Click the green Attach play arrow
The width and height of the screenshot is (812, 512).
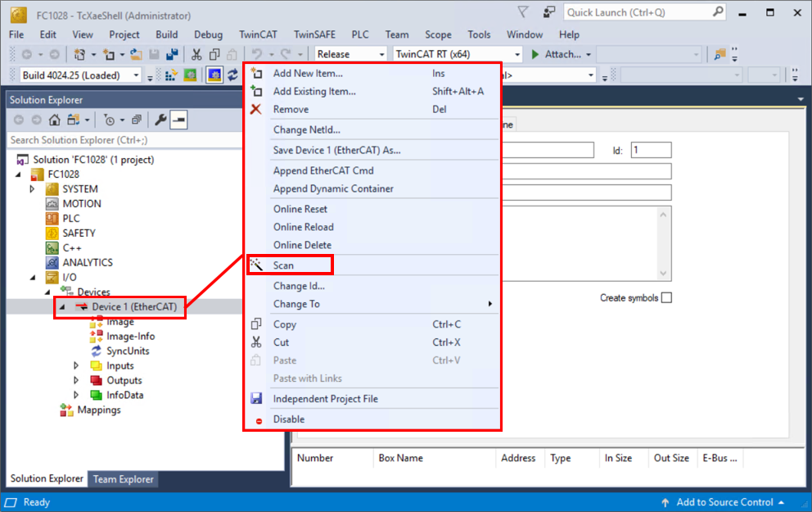535,54
